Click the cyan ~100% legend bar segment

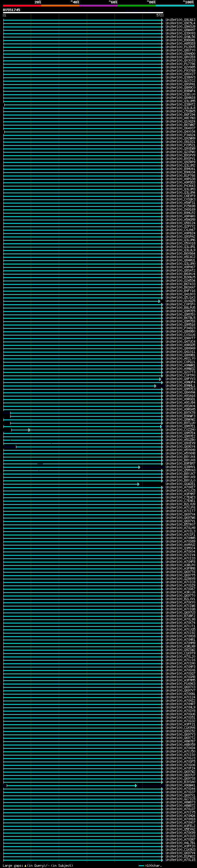175,6
